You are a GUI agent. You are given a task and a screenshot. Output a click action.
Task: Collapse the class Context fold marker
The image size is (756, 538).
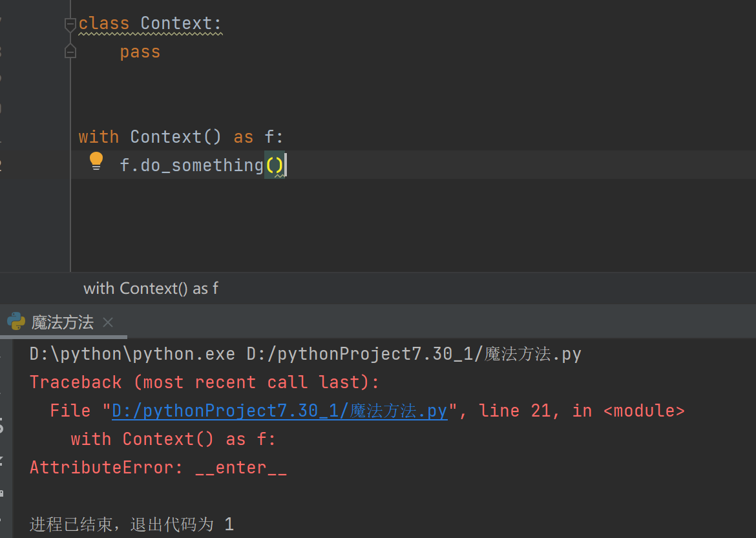[70, 25]
